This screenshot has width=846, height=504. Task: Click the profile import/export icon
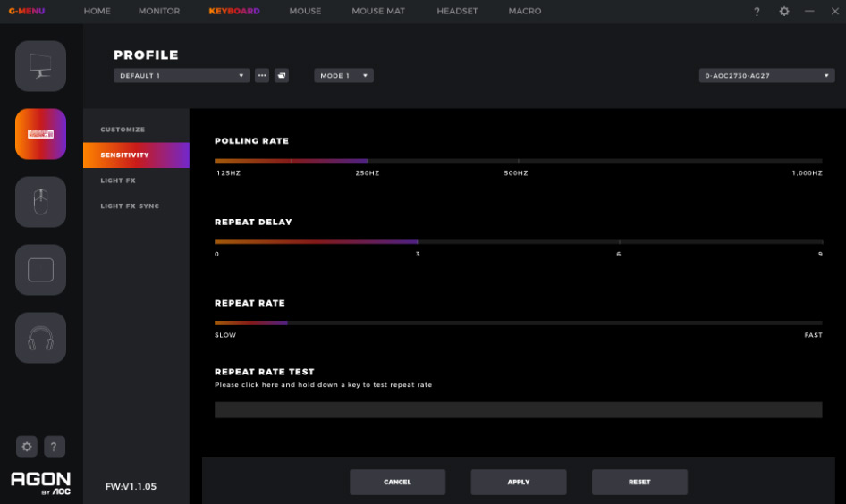pyautogui.click(x=281, y=75)
